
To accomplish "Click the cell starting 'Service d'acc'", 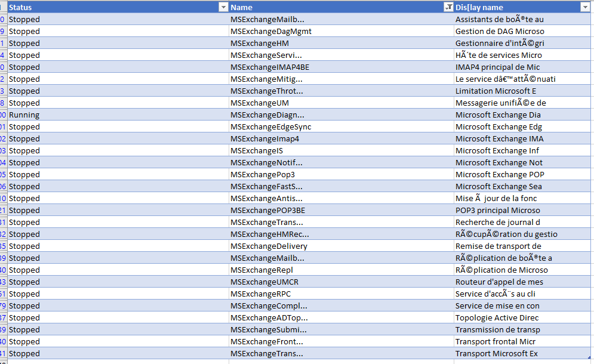I will 522,294.
